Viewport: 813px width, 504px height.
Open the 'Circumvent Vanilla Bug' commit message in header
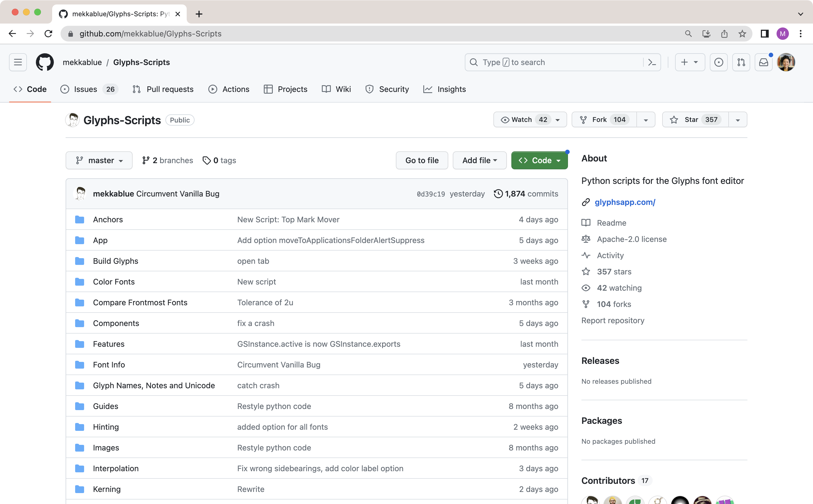178,194
